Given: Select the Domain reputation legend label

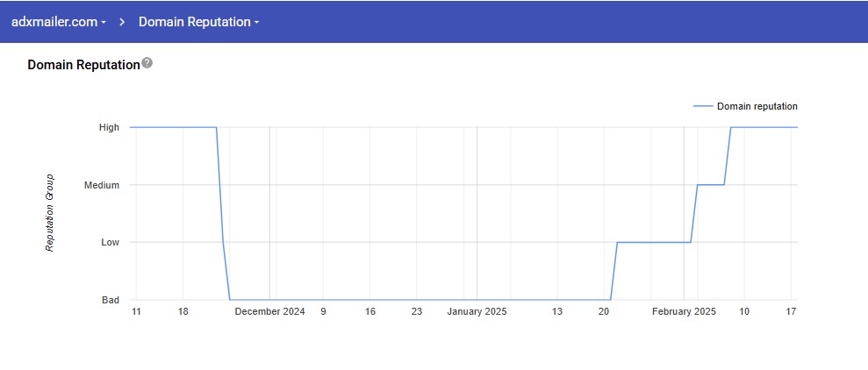Looking at the screenshot, I should pyautogui.click(x=757, y=106).
